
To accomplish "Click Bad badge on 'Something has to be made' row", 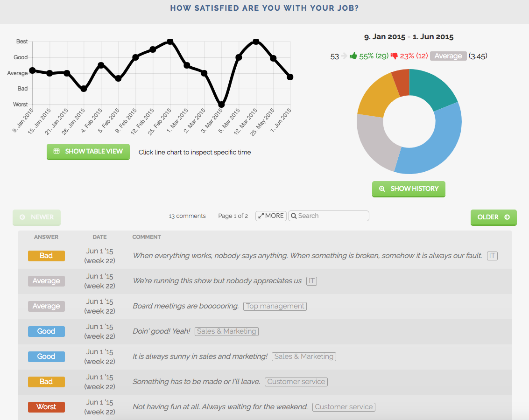I will pos(46,382).
